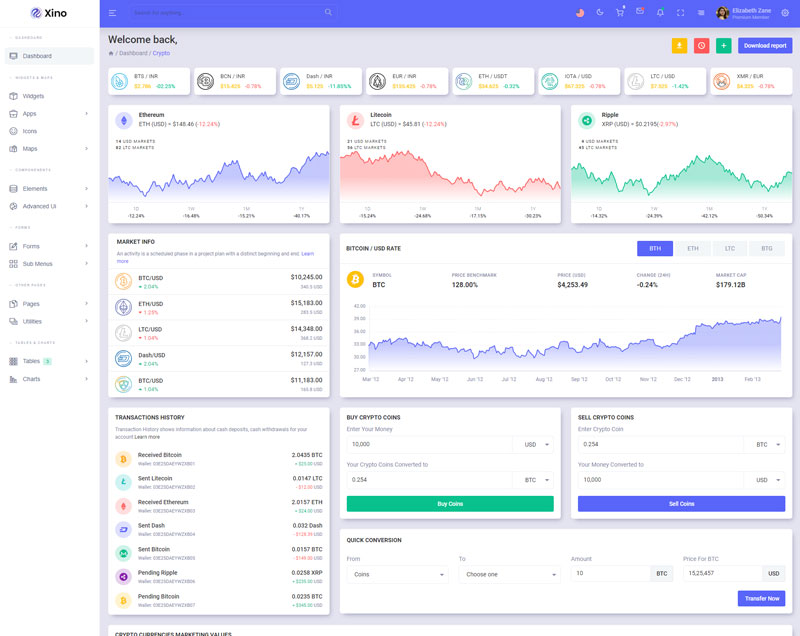This screenshot has width=800, height=636.
Task: Open the Quick Conversion From dropdown
Action: point(397,574)
